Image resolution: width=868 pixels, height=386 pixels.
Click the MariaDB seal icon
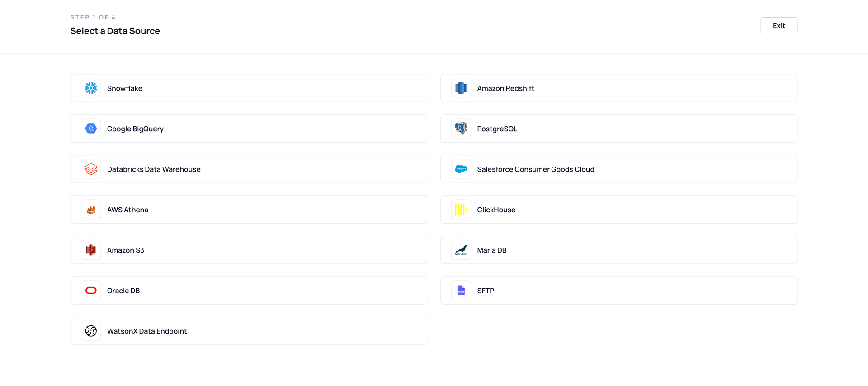461,250
